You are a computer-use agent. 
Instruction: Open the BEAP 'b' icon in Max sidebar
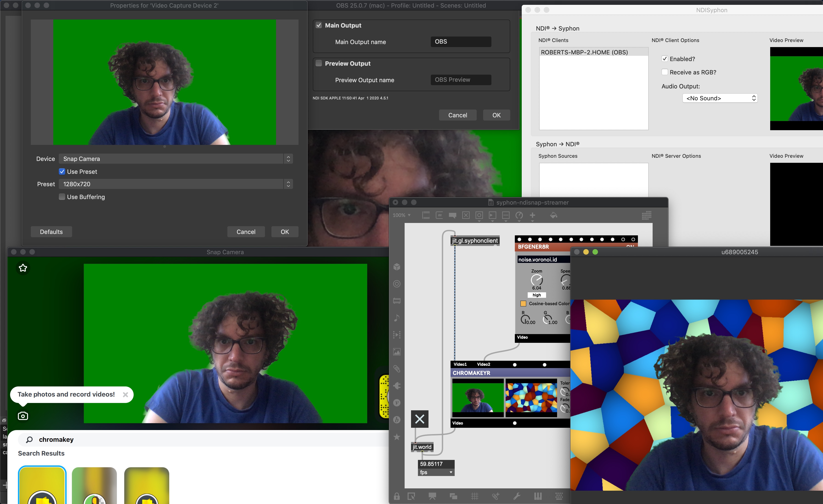pyautogui.click(x=397, y=420)
